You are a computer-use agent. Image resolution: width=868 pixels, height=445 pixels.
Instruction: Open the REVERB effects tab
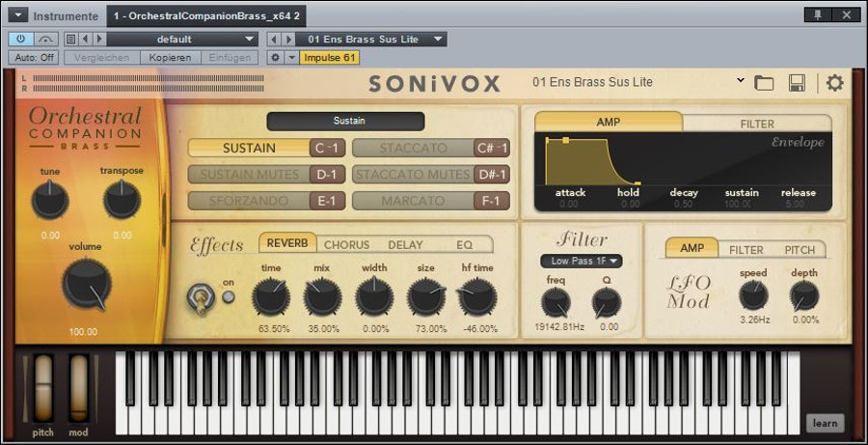point(287,242)
